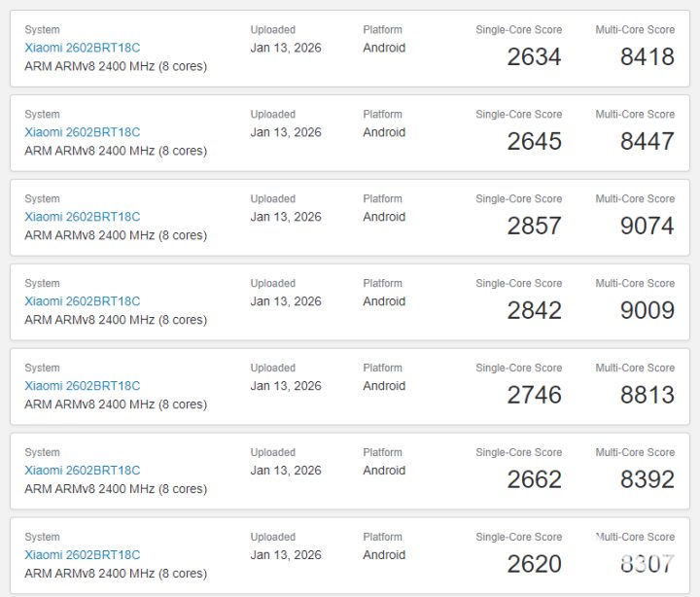Screen dimensions: 700x597
Task: Click the single-core score 2645
Action: pyautogui.click(x=534, y=142)
